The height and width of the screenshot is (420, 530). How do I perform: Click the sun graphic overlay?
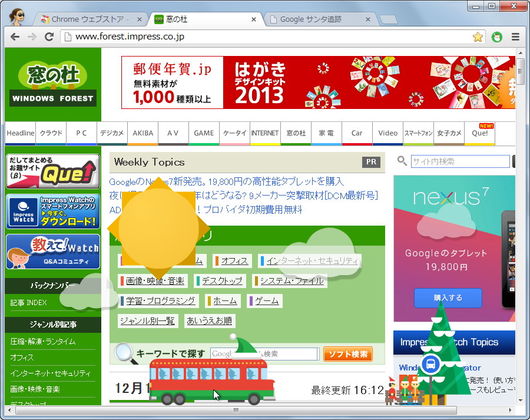[158, 227]
